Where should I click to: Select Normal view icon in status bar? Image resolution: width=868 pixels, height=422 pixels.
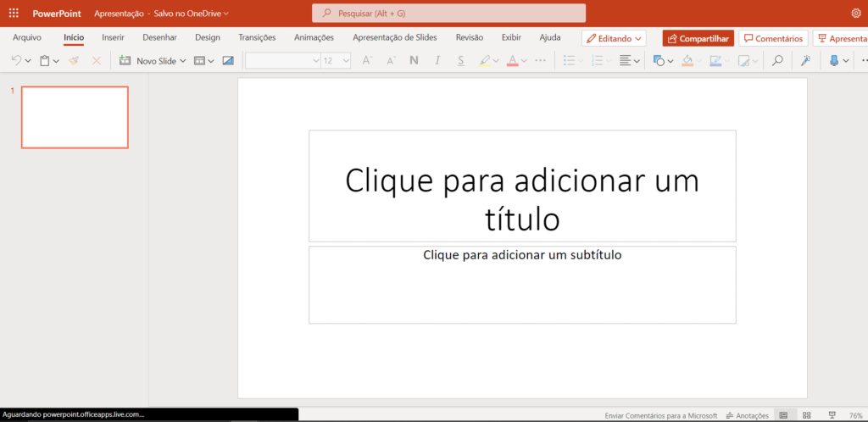pos(782,415)
